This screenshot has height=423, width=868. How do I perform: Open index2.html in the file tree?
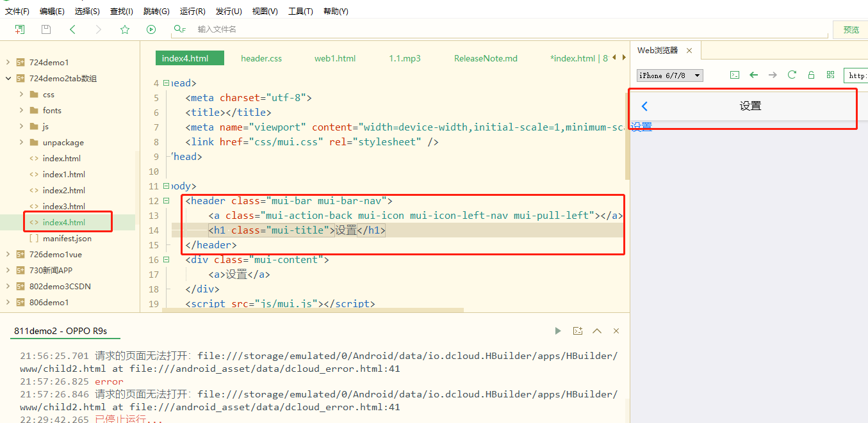coord(64,190)
